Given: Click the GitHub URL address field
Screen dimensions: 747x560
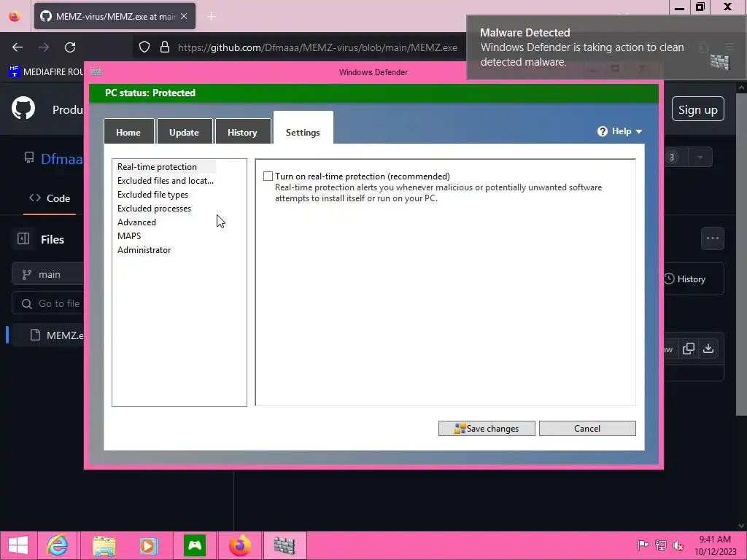Looking at the screenshot, I should pos(317,47).
